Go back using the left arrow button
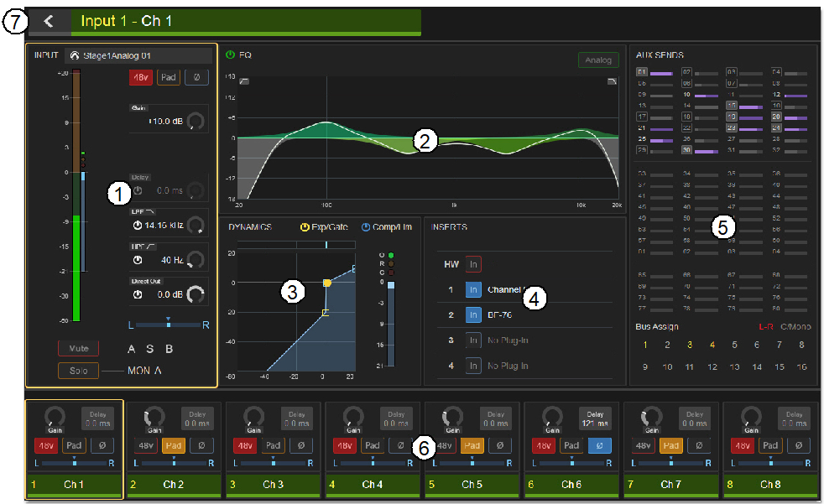The image size is (824, 504). (x=49, y=21)
